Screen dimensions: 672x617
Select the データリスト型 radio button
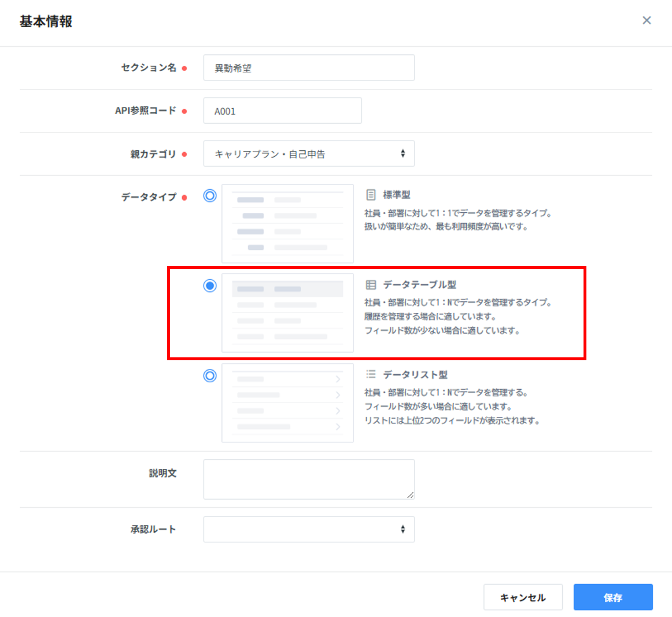click(x=210, y=376)
